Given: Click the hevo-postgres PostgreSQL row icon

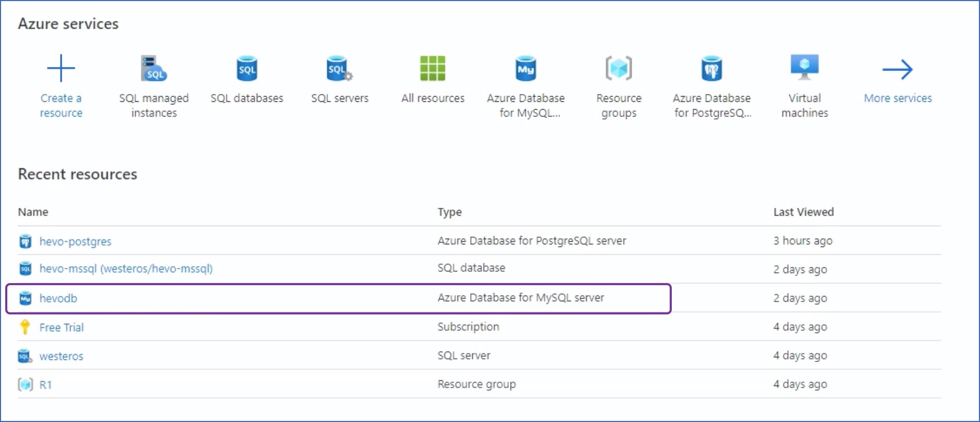Looking at the screenshot, I should [25, 241].
